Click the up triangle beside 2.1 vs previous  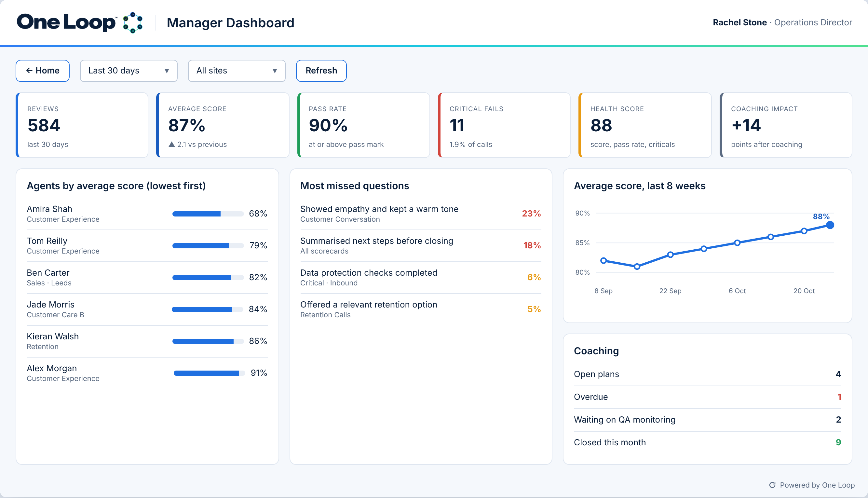click(172, 144)
